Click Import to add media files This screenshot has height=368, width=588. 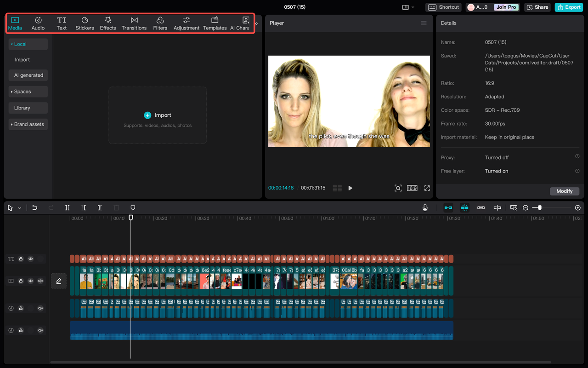click(x=158, y=115)
